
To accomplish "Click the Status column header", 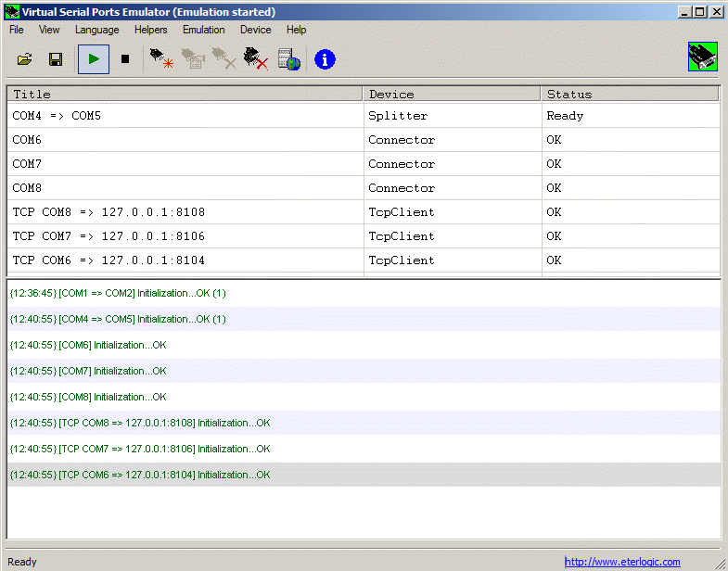I will click(631, 94).
